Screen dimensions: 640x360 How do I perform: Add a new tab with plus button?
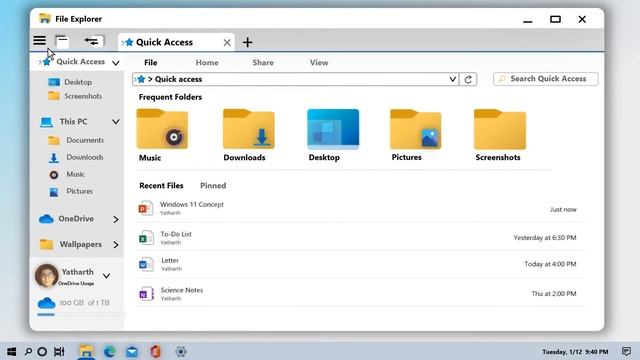(247, 42)
